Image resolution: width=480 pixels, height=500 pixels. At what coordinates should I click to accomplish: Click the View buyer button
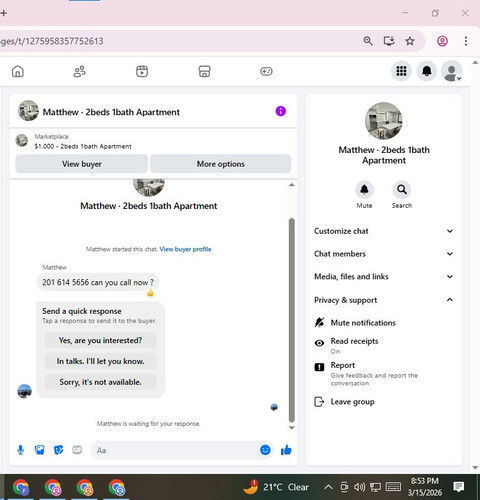(x=82, y=164)
